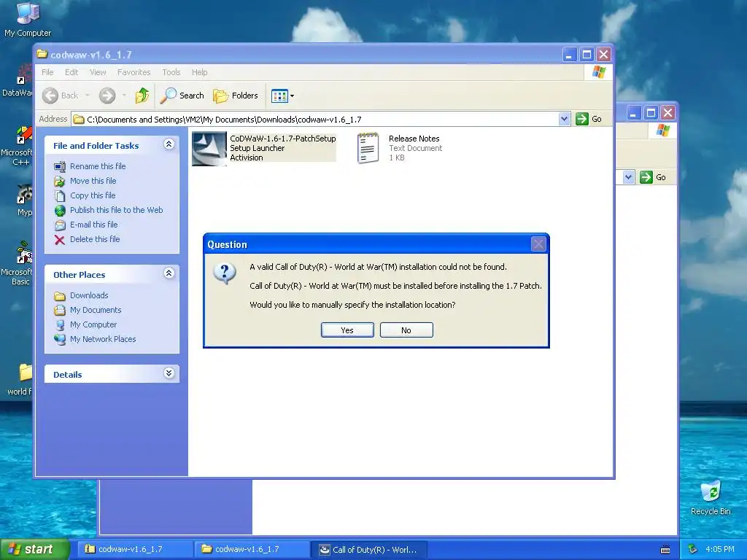
Task: Open the File menu
Action: point(47,72)
